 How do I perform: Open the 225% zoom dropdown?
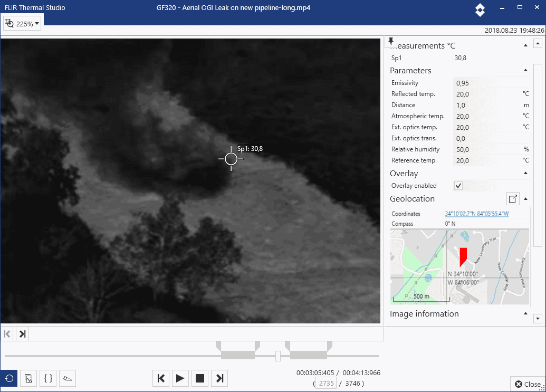click(23, 24)
